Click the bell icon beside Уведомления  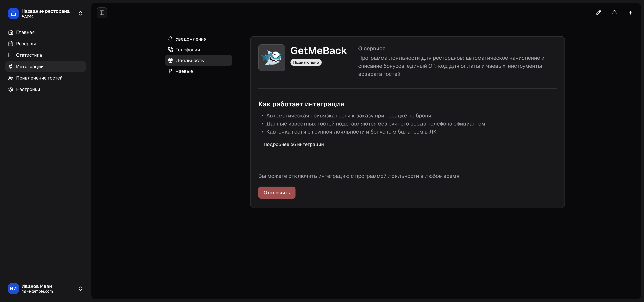click(170, 39)
